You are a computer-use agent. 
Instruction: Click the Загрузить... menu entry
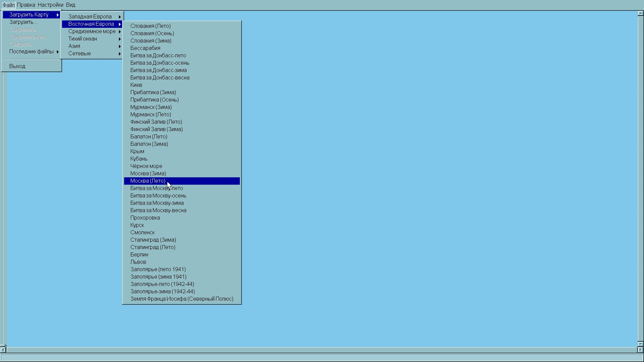(x=23, y=22)
